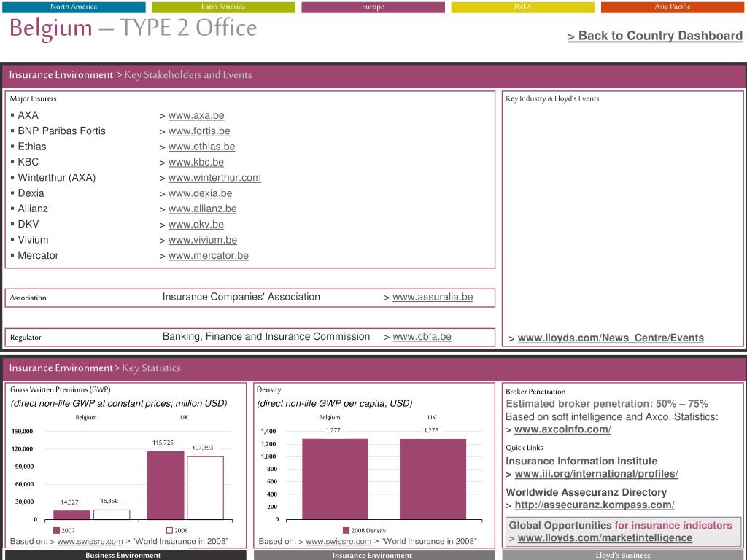Click the Belgium density bar labeled 1,277

tap(335, 479)
